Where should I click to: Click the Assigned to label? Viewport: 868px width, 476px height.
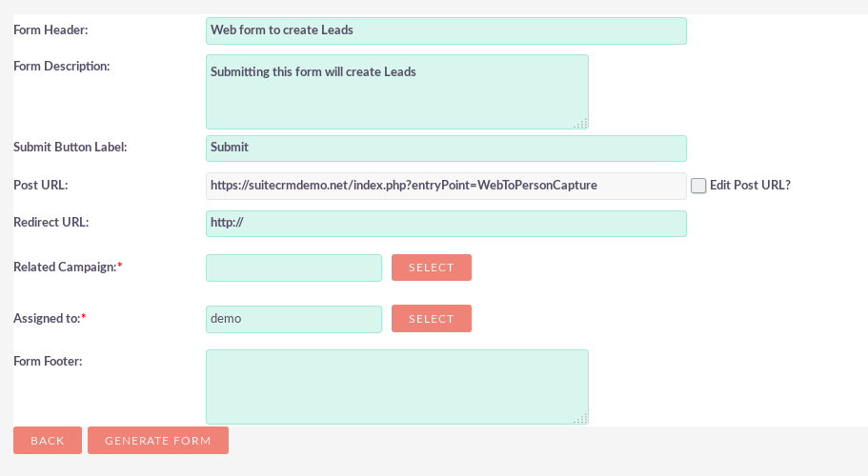(x=47, y=318)
